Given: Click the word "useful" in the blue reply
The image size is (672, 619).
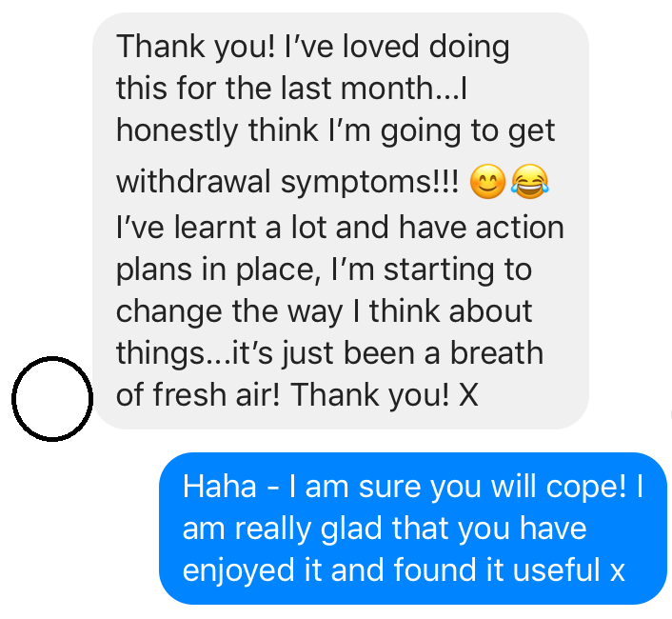Looking at the screenshot, I should tap(556, 569).
